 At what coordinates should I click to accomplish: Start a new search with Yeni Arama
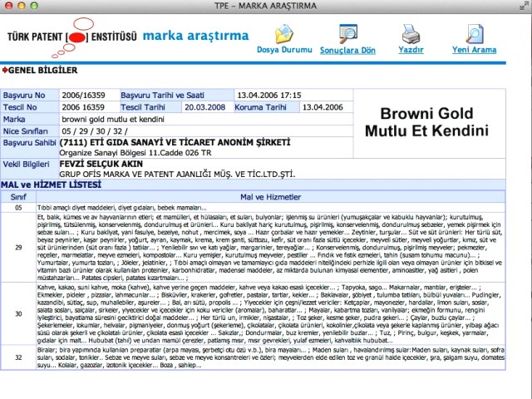pyautogui.click(x=472, y=50)
